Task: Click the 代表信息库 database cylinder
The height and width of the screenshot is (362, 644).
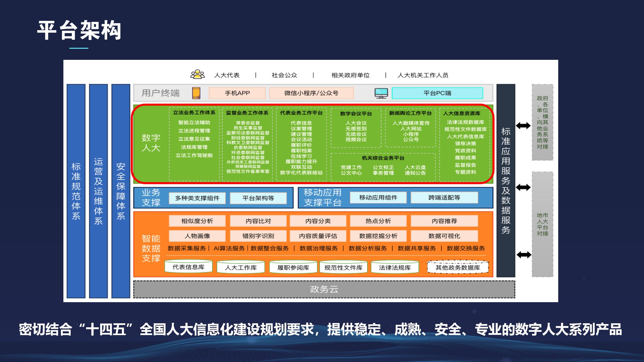Action: [x=188, y=267]
